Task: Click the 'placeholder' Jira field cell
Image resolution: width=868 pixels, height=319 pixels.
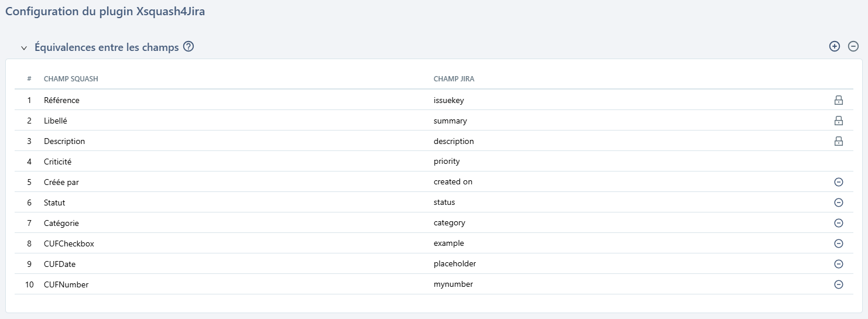Action: pyautogui.click(x=455, y=264)
